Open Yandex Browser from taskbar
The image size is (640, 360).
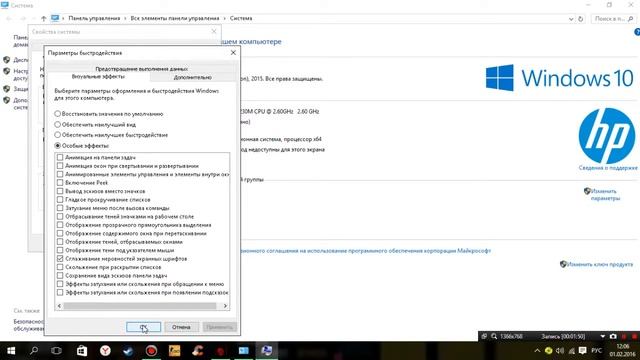pyautogui.click(x=105, y=351)
